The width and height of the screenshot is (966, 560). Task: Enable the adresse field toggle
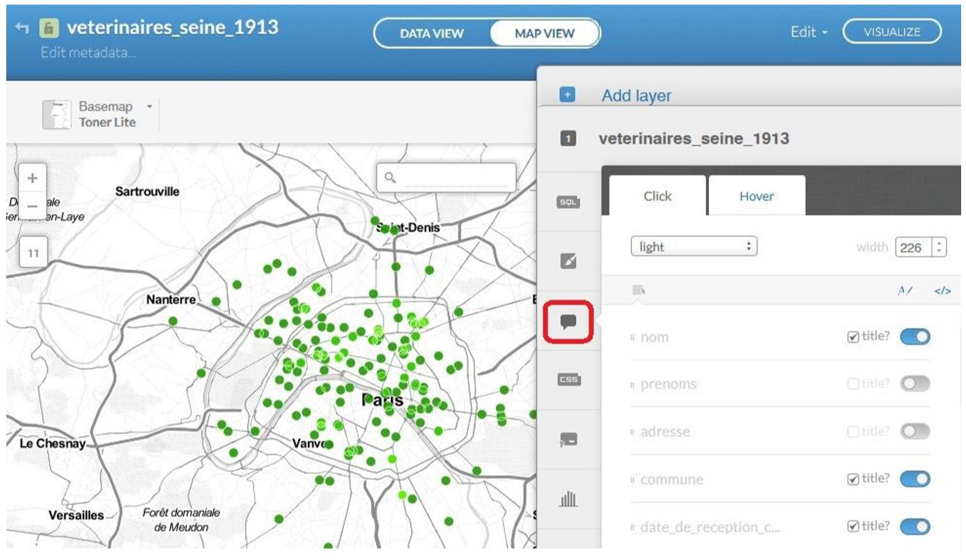click(914, 432)
